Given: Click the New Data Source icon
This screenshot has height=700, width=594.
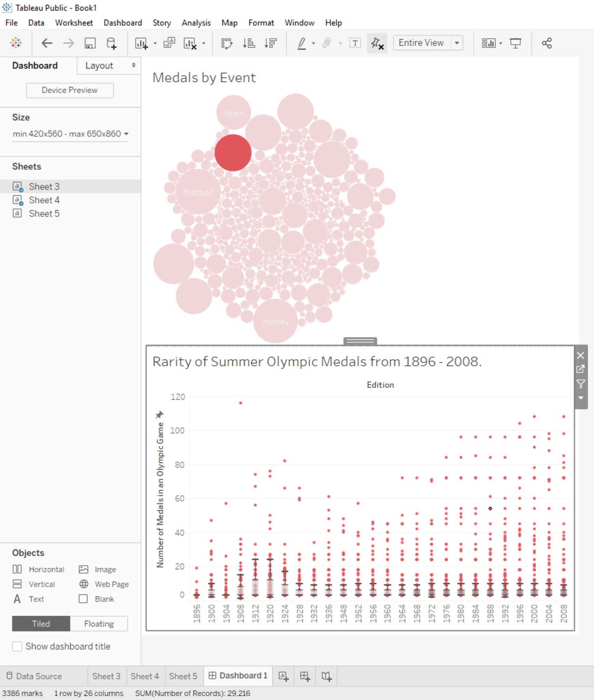Looking at the screenshot, I should tap(111, 43).
